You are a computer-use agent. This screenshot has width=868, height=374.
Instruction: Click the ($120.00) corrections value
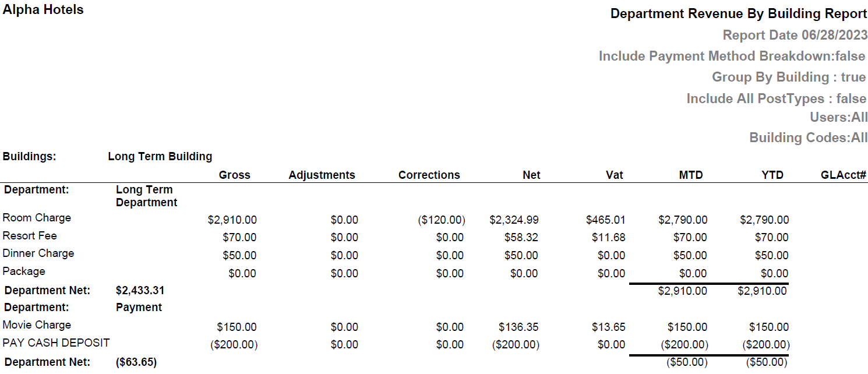pyautogui.click(x=442, y=220)
